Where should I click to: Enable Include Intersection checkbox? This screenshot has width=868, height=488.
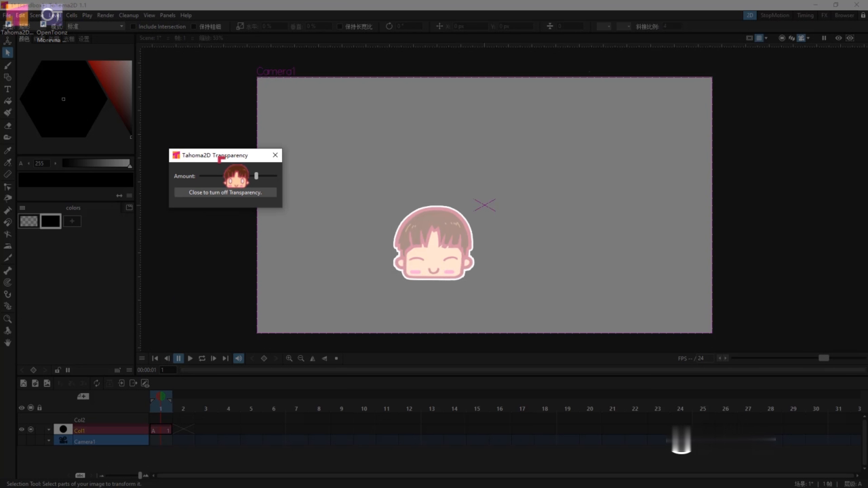pos(134,26)
